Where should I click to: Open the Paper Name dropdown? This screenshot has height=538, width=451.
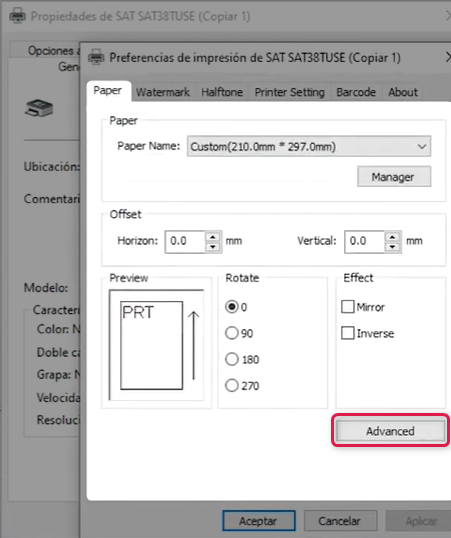(309, 147)
